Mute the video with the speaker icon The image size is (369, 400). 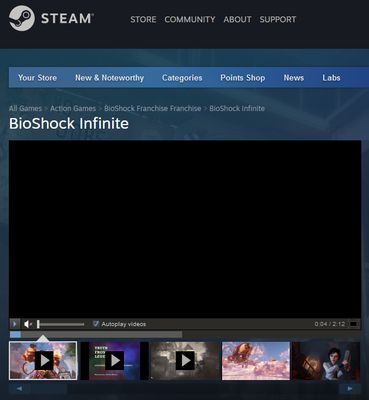(x=28, y=324)
